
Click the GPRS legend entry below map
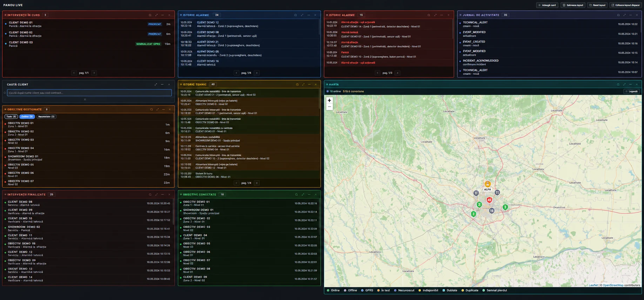pyautogui.click(x=367, y=291)
